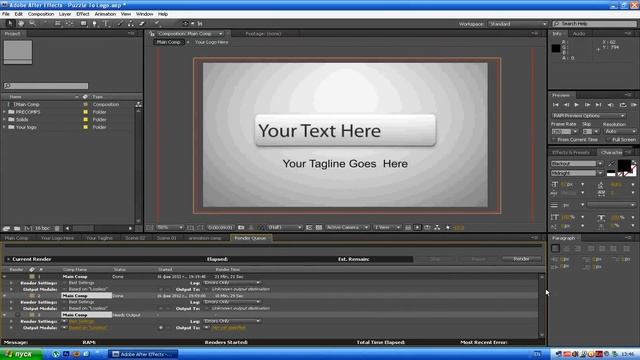Open the Animation menu
The width and height of the screenshot is (640, 360).
point(105,14)
